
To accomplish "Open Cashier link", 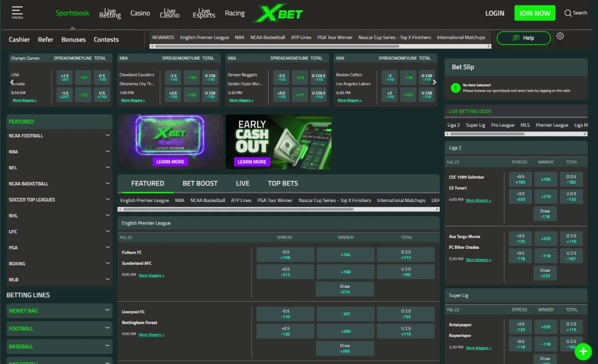I will tap(19, 39).
